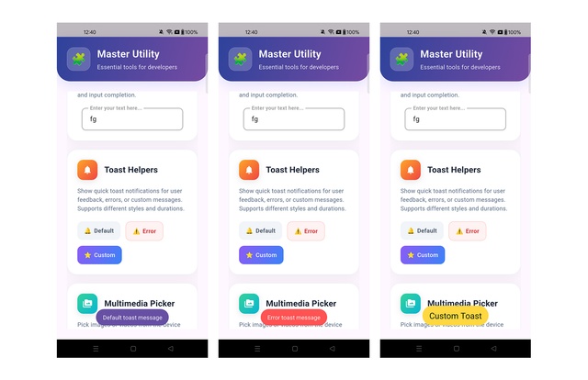Tap the orange Toast Helpers bell icon in the left phone

point(87,170)
